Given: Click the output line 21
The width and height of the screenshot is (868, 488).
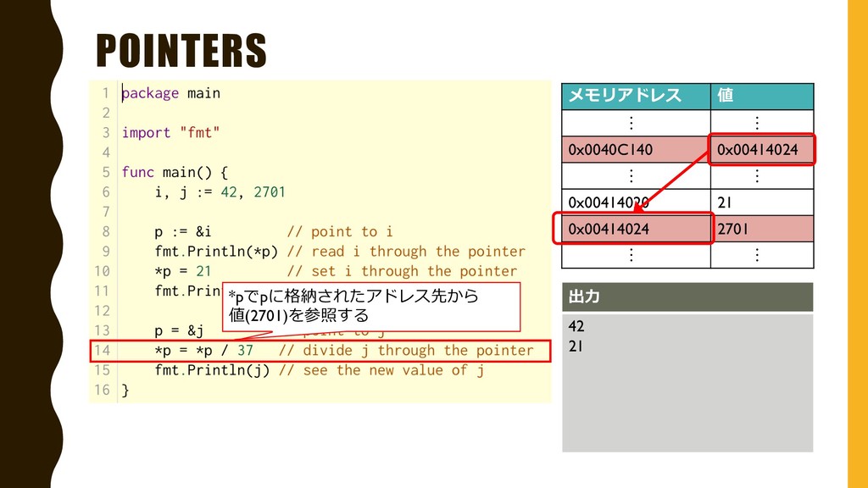Looking at the screenshot, I should [x=576, y=347].
